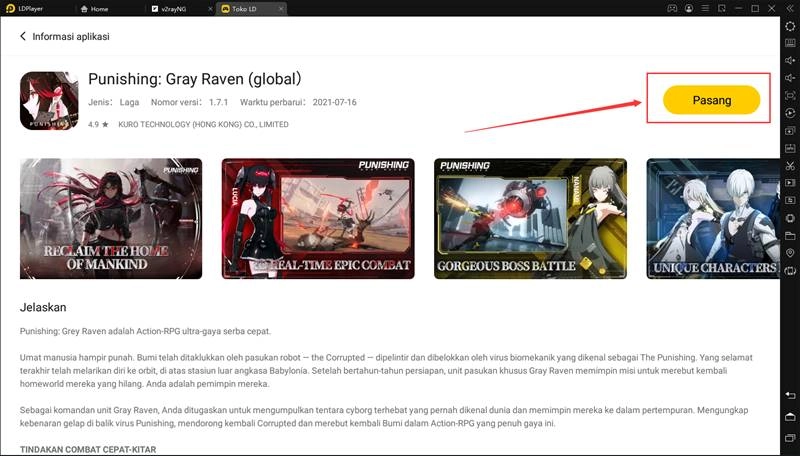This screenshot has width=800, height=456.
Task: Collapse the sidebar with double-chevron icon
Action: pos(790,8)
